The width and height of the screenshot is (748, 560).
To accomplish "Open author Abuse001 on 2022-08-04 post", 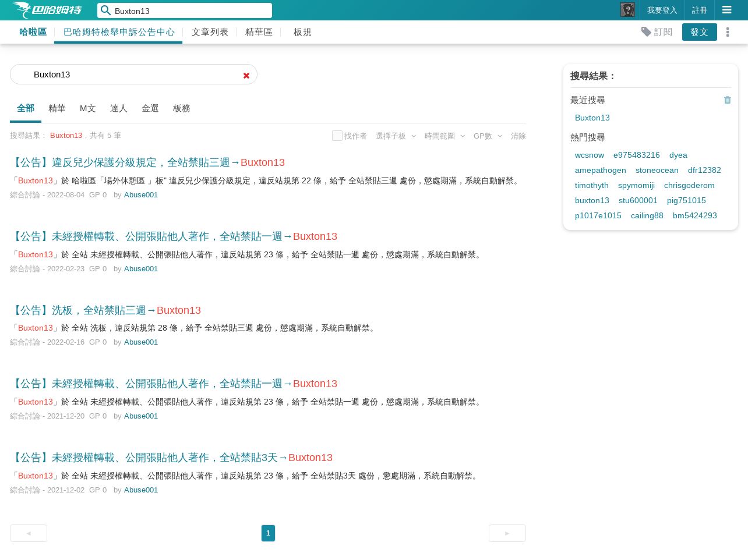I will 141,195.
